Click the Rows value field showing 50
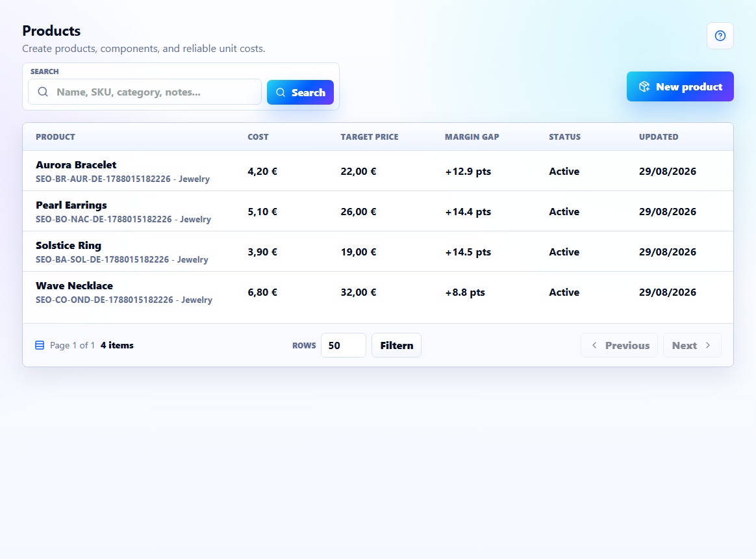This screenshot has height=559, width=756. (344, 345)
